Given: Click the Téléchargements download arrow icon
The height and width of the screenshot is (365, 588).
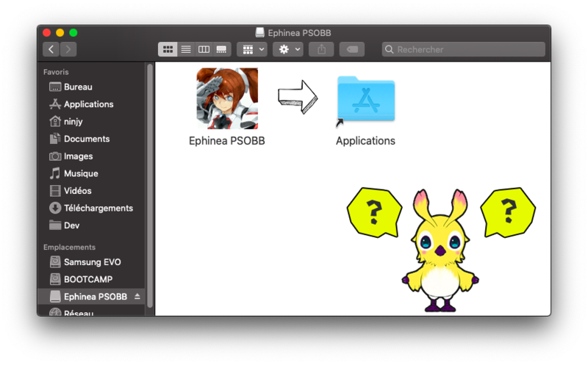Looking at the screenshot, I should click(55, 208).
